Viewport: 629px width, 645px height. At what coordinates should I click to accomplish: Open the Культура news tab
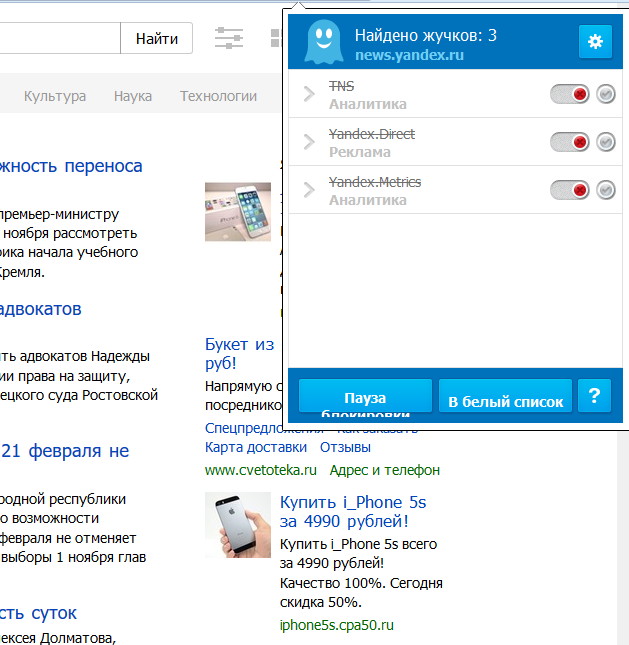click(55, 96)
